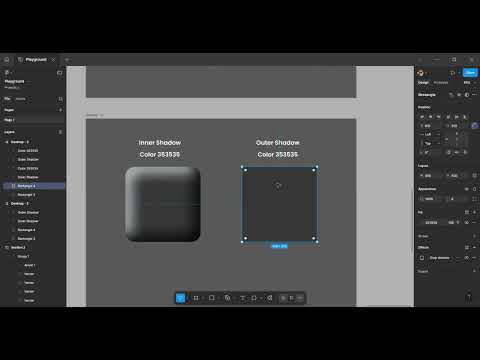
Task: Toggle the left sidebar panel
Action: pyautogui.click(x=59, y=72)
